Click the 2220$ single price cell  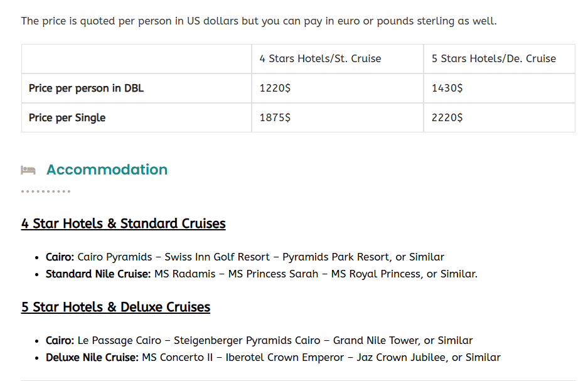447,118
